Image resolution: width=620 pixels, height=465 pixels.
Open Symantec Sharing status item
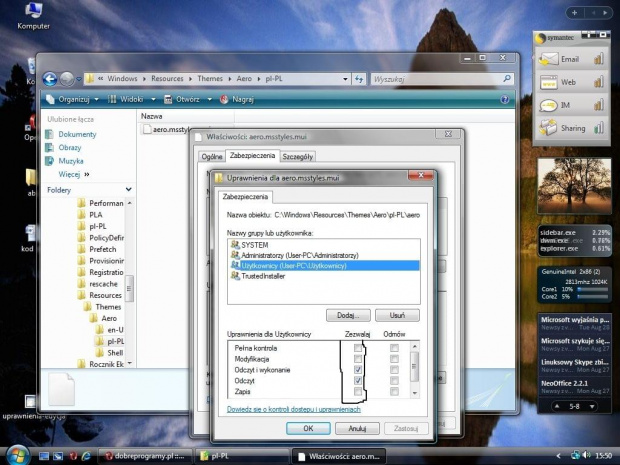coord(571,128)
